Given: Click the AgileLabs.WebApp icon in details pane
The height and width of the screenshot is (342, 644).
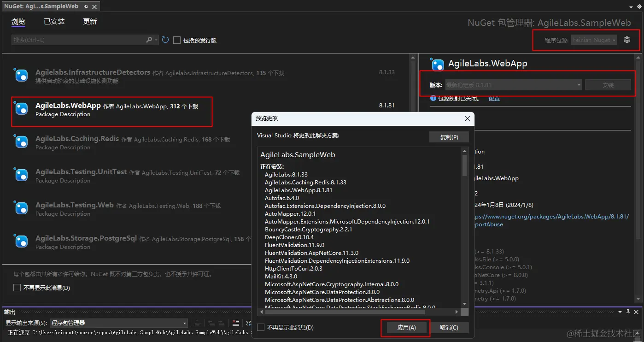Looking at the screenshot, I should [x=437, y=64].
